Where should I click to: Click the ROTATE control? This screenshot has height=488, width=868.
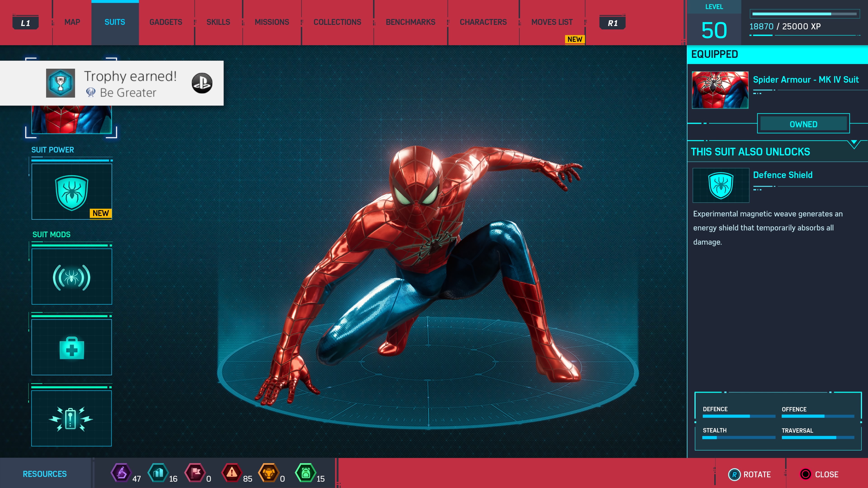750,474
